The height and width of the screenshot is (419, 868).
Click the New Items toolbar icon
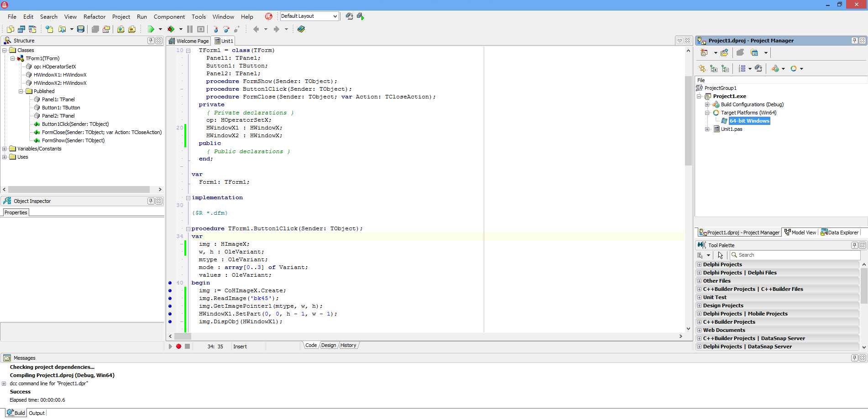(49, 29)
